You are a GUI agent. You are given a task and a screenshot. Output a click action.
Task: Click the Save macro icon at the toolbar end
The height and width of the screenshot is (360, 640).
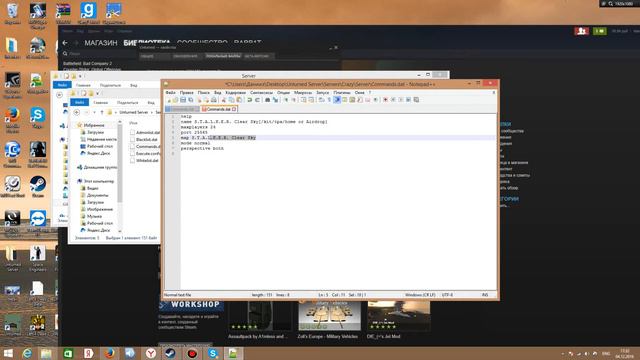(416, 100)
